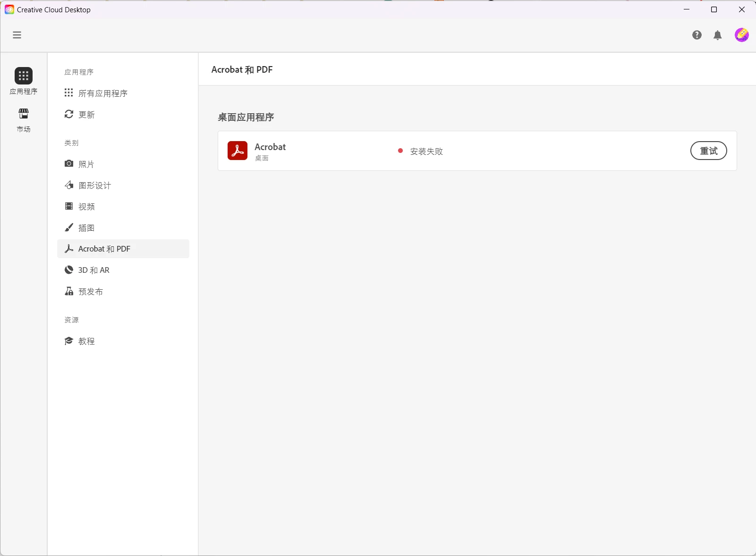The height and width of the screenshot is (556, 756).
Task: Select the 照片 category
Action: [x=123, y=164]
